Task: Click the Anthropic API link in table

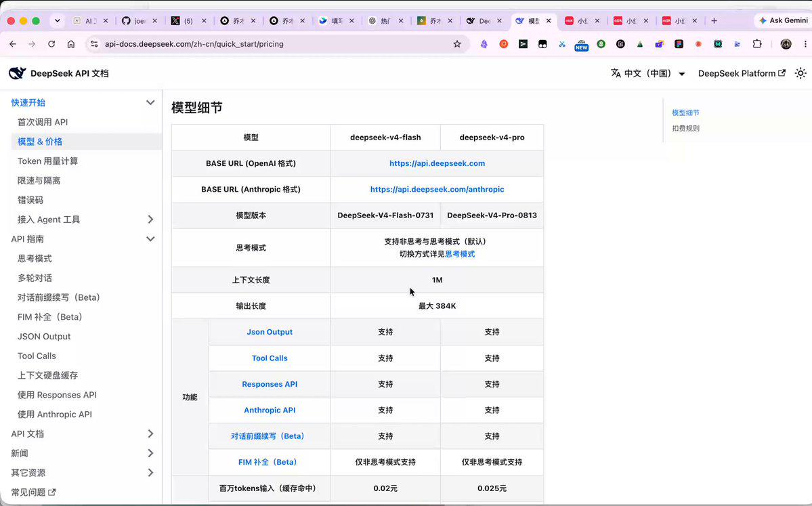Action: [270, 410]
